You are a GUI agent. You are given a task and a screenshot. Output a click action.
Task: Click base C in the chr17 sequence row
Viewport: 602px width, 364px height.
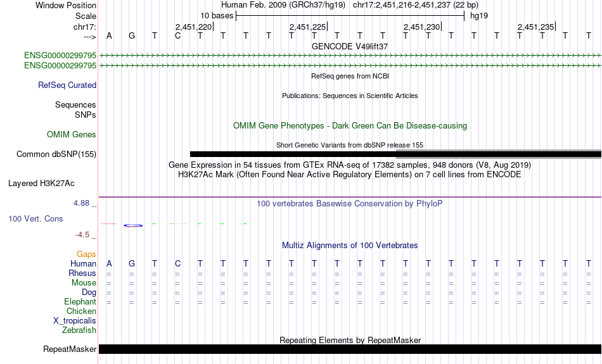[x=177, y=36]
